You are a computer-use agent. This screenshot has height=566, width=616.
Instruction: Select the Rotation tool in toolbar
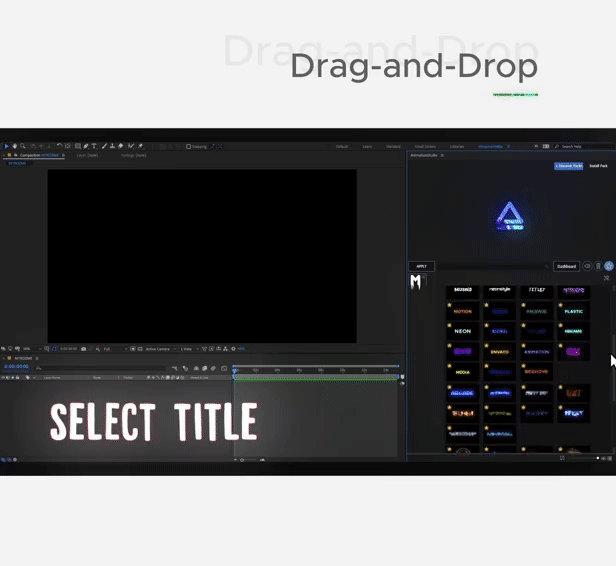tap(60, 146)
